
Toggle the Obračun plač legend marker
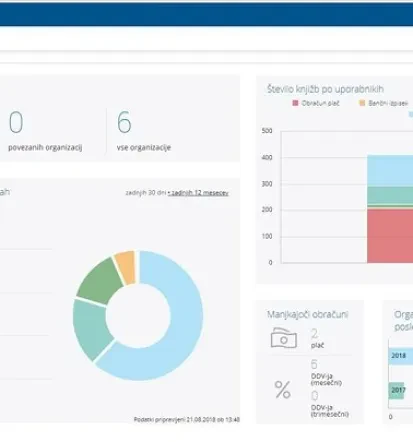(x=295, y=103)
